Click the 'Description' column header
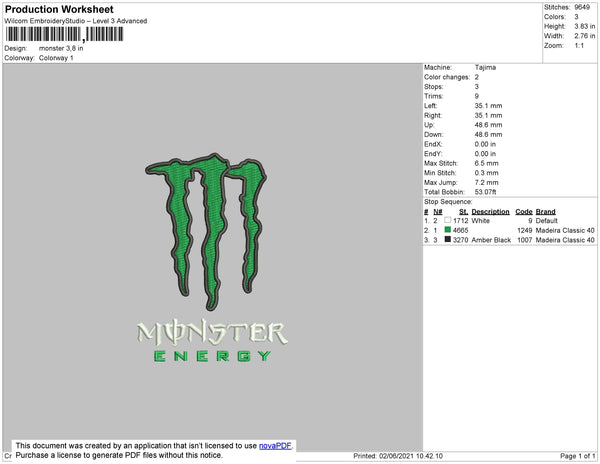This screenshot has height=464, width=600. 490,212
